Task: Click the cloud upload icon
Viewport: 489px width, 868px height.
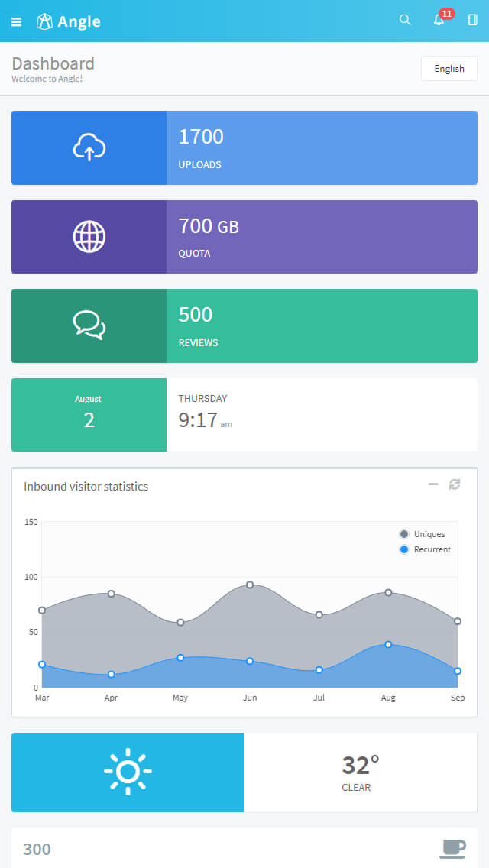Action: [89, 147]
